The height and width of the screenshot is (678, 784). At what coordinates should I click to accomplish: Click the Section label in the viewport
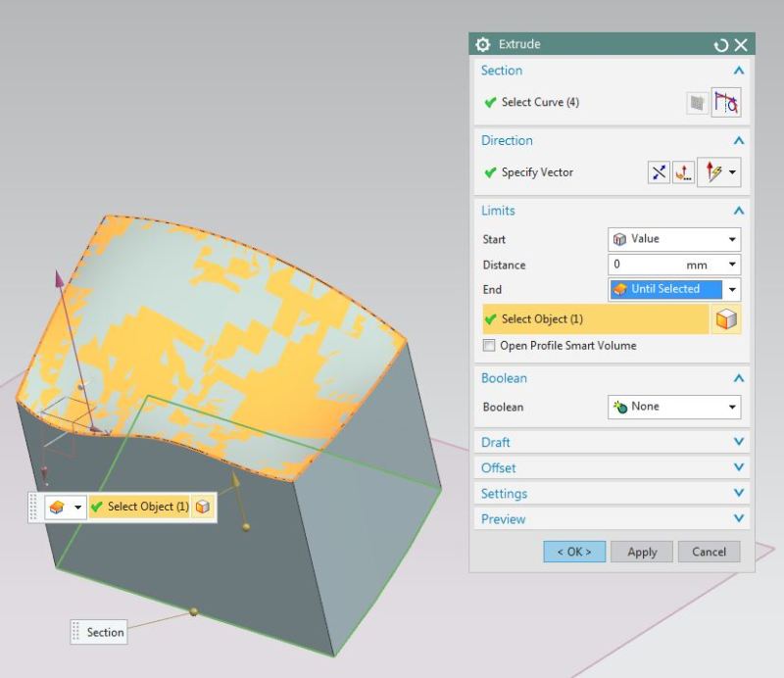coord(105,633)
